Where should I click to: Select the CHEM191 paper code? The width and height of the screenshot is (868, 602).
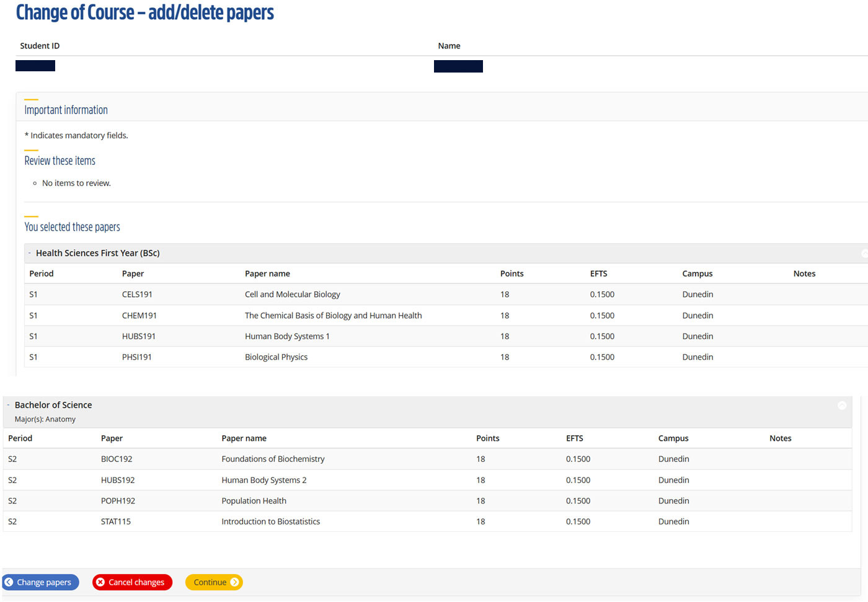(139, 316)
